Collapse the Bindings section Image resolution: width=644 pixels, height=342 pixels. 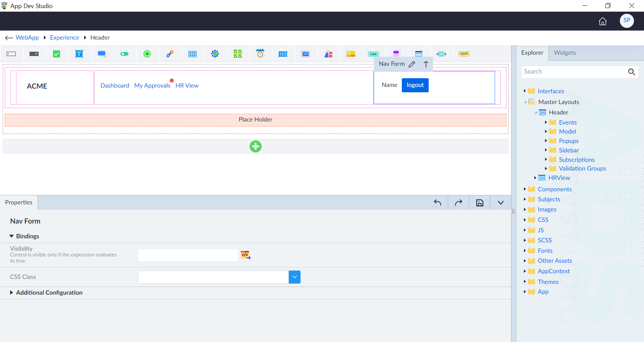click(x=11, y=236)
